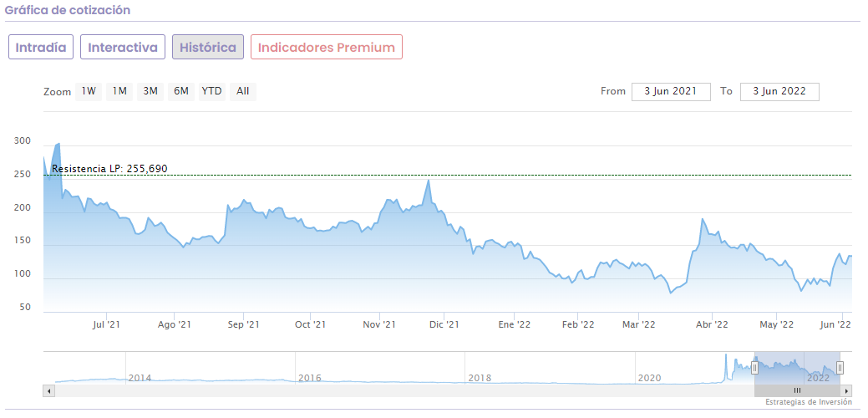Screen dimensions: 868x418
Task: Open Indicadores Premium
Action: [326, 47]
